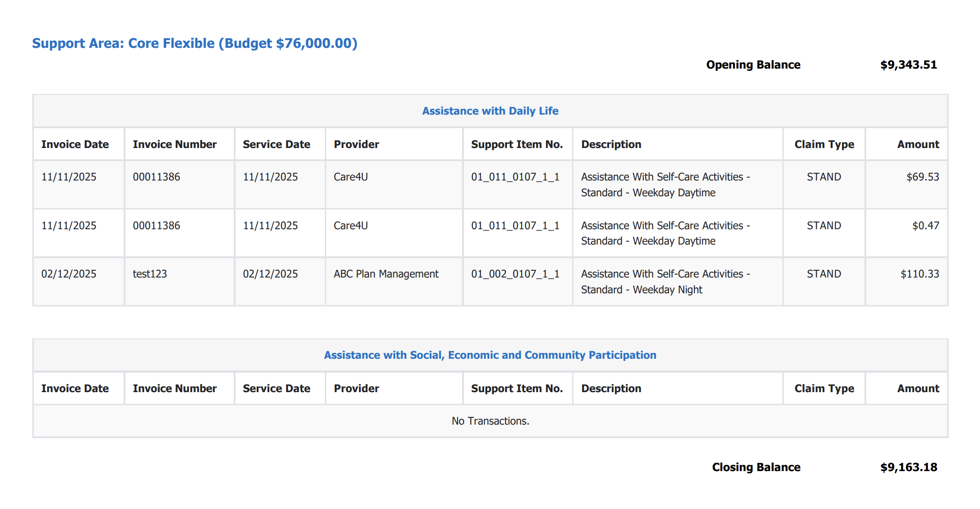The height and width of the screenshot is (509, 980).
Task: Click the $110.33 amount cell
Action: click(x=920, y=274)
